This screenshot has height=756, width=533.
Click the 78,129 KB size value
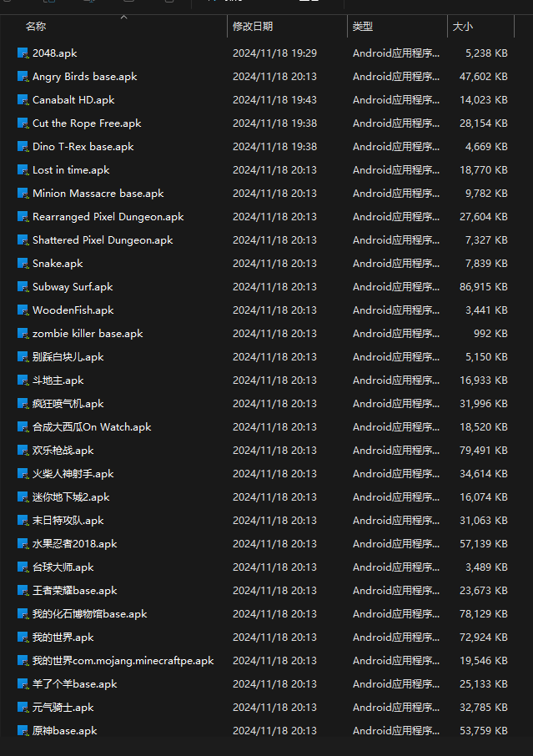[483, 614]
